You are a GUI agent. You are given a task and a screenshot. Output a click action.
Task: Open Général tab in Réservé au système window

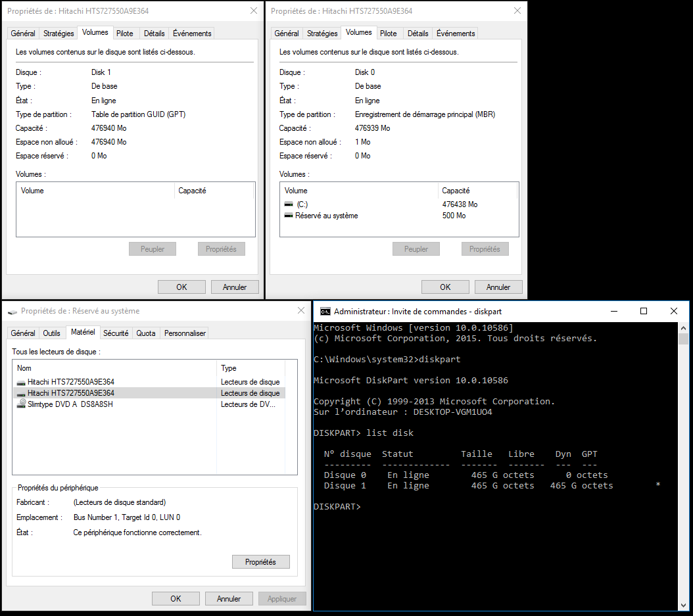23,333
